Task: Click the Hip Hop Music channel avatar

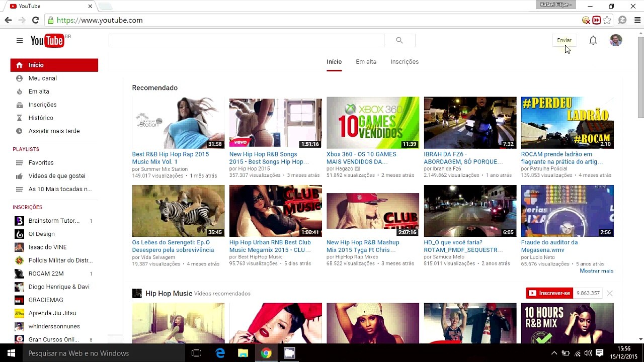Action: 137,293
